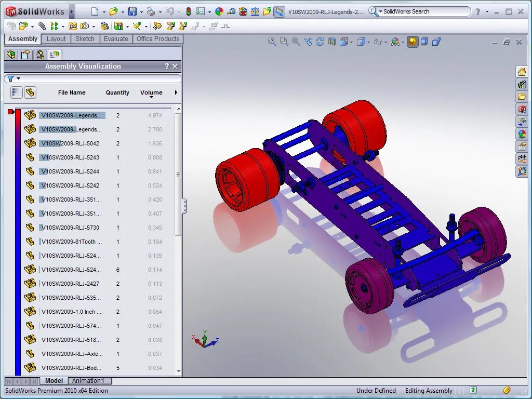Click the red color slider marker at top
The image size is (532, 399).
pyautogui.click(x=11, y=112)
